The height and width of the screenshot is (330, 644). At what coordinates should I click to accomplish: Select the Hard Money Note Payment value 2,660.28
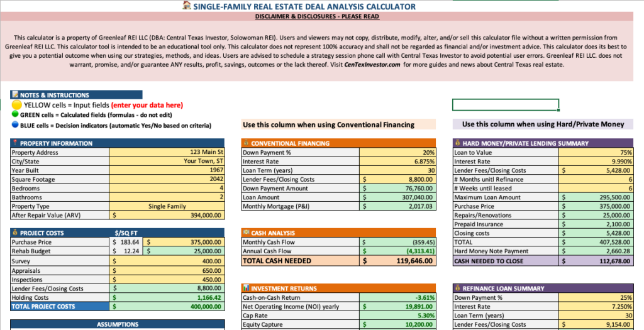(596, 251)
